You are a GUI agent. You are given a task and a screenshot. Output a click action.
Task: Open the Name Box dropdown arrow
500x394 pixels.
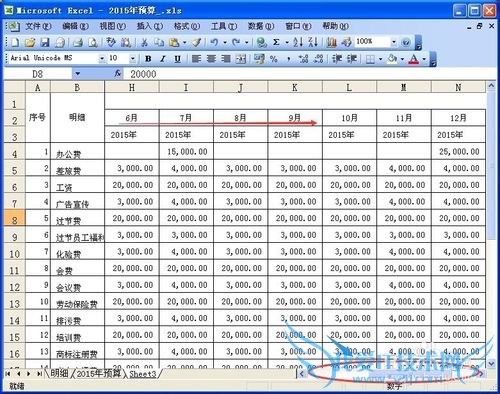click(77, 74)
